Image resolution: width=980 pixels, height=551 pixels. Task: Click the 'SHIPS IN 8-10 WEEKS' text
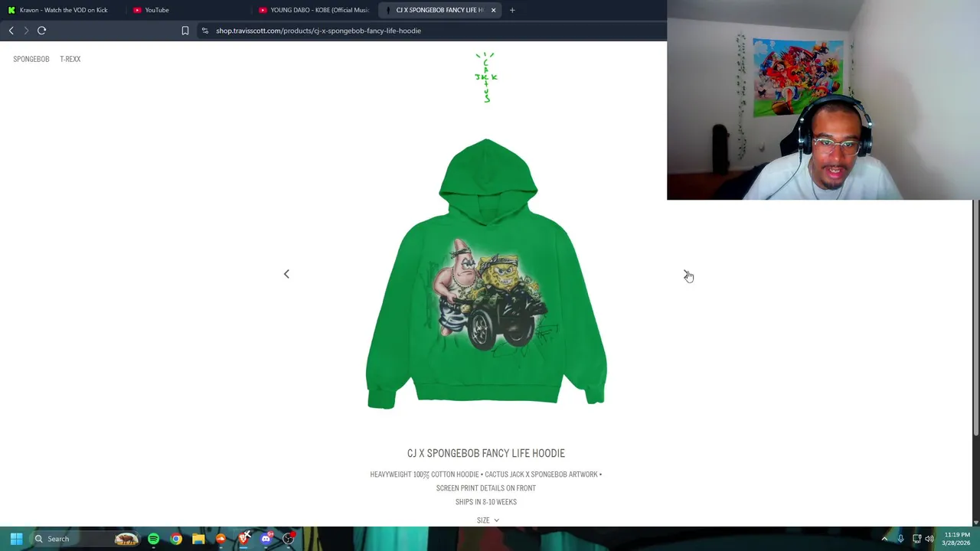486,502
